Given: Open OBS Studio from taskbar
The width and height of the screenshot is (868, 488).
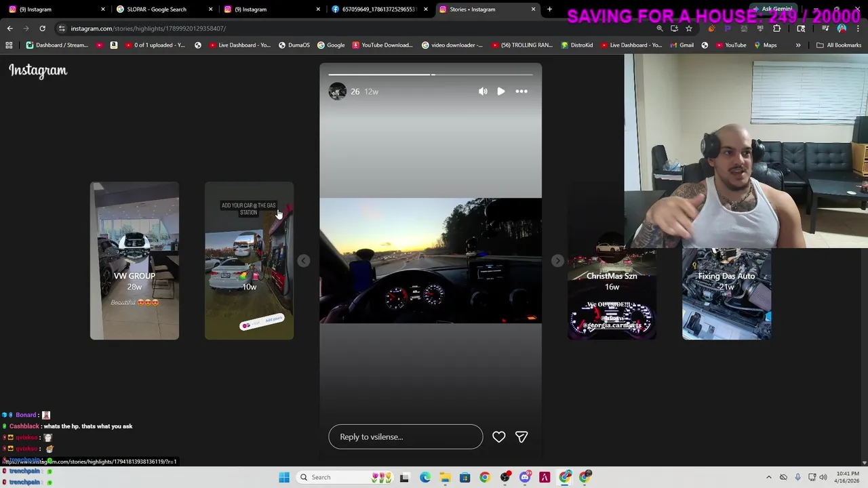Looking at the screenshot, I should 505,477.
